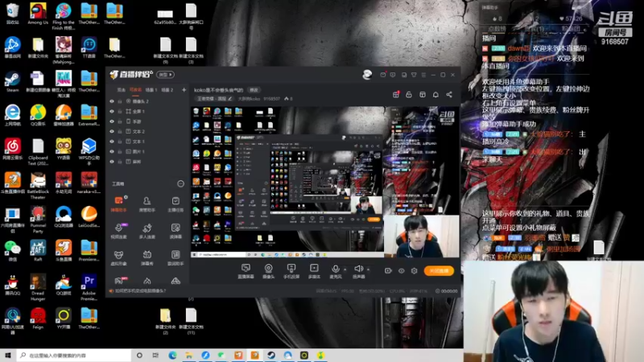Toggle visibility of the 文本 1 source

pyautogui.click(x=112, y=142)
